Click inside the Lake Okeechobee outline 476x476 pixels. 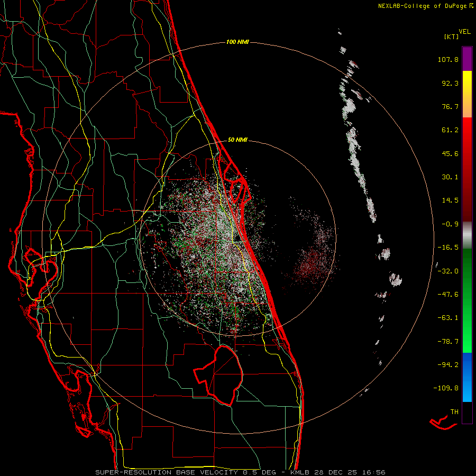pos(223,377)
